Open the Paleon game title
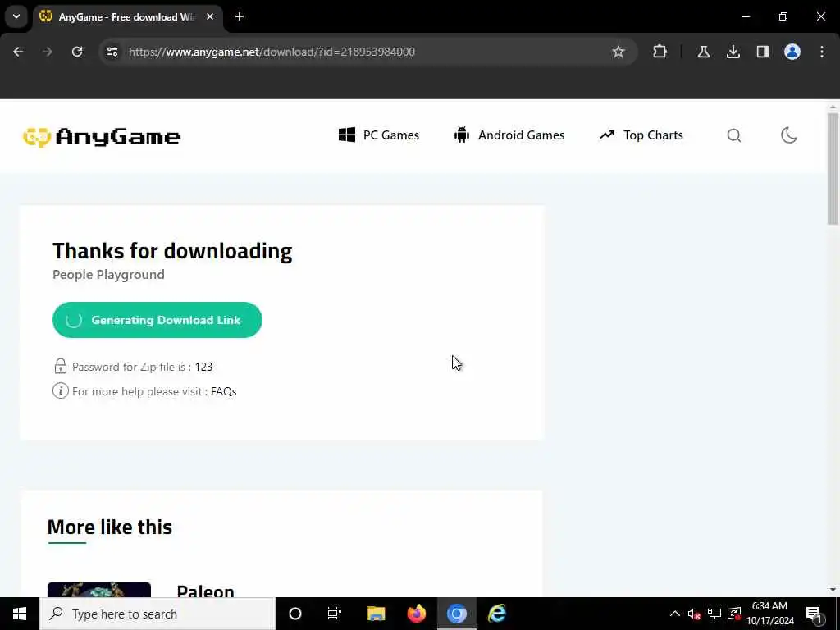The width and height of the screenshot is (840, 630). pyautogui.click(x=206, y=591)
